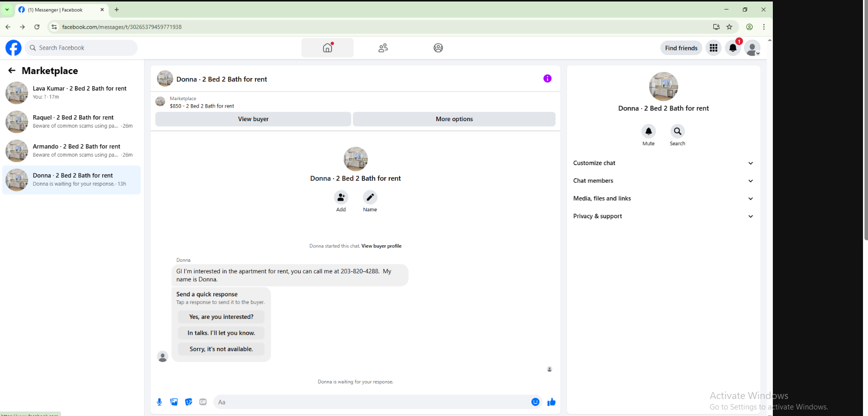Click the sticker picker icon
The width and height of the screenshot is (868, 416).
(188, 402)
